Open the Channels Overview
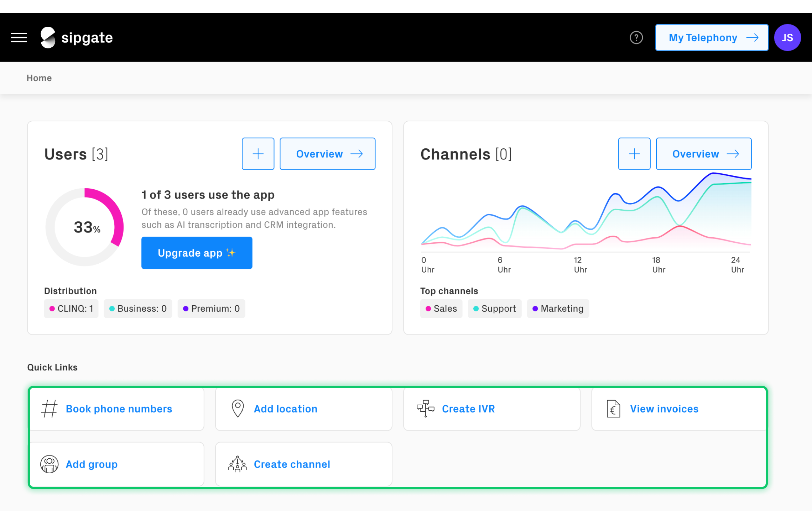 703,154
